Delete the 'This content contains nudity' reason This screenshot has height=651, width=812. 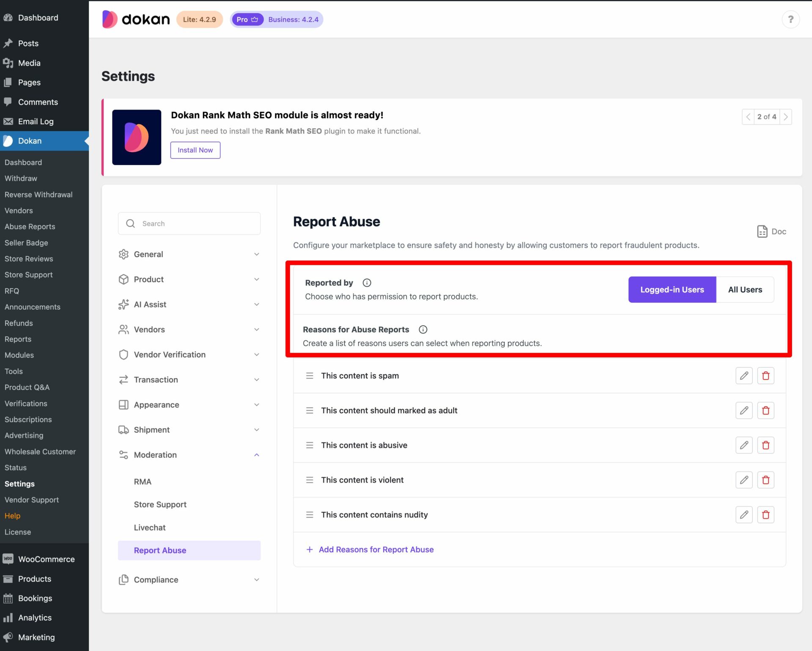[765, 515]
